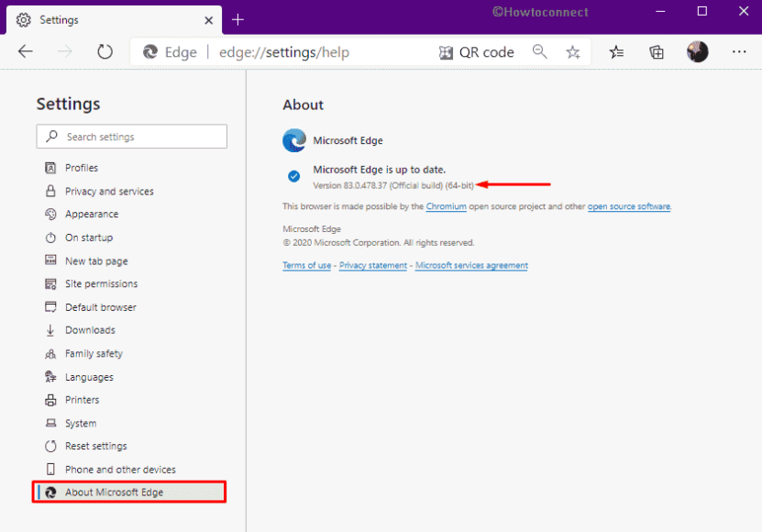Click the zoom magnifier icon
Screen dimensions: 762x532
pos(539,52)
